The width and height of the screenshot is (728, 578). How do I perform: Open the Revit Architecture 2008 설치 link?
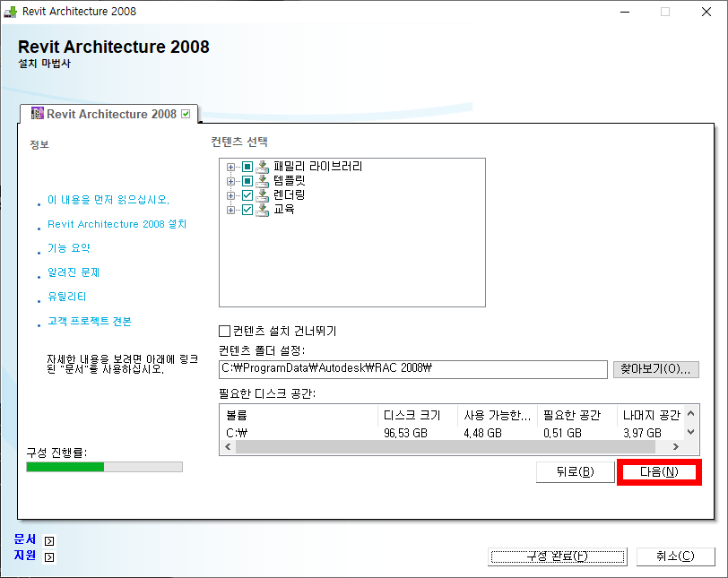(x=117, y=224)
